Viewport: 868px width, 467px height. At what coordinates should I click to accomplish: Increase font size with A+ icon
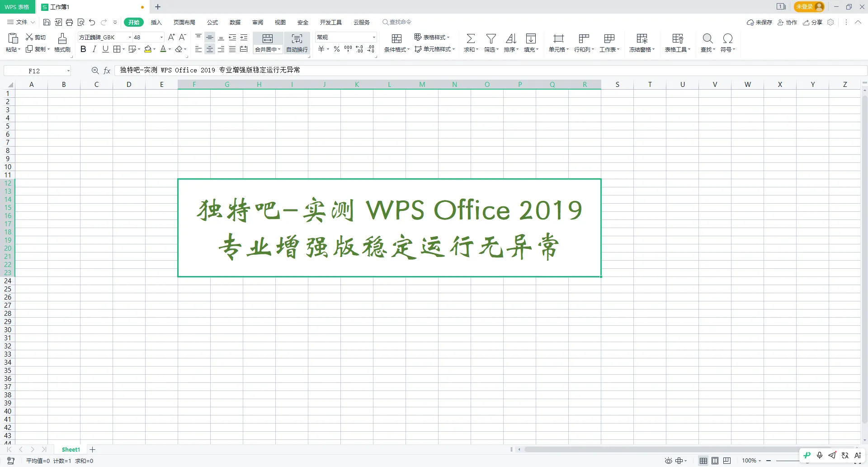[171, 37]
